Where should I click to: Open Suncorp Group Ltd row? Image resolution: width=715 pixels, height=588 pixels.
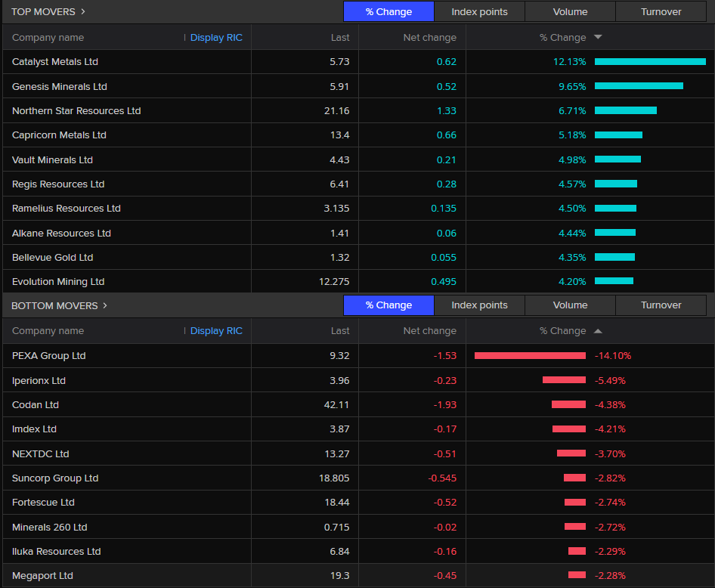click(x=358, y=478)
